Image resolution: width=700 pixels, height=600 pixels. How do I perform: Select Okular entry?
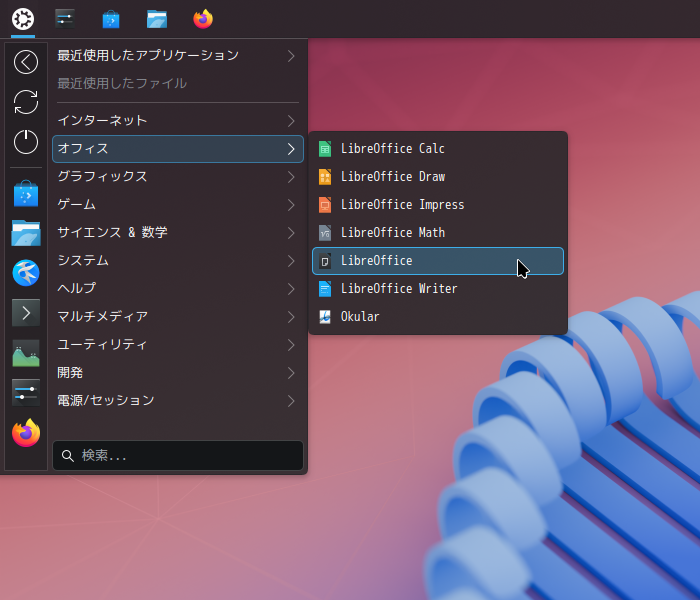(438, 317)
